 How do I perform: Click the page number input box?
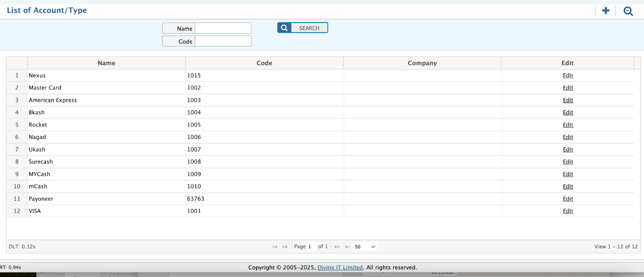311,247
